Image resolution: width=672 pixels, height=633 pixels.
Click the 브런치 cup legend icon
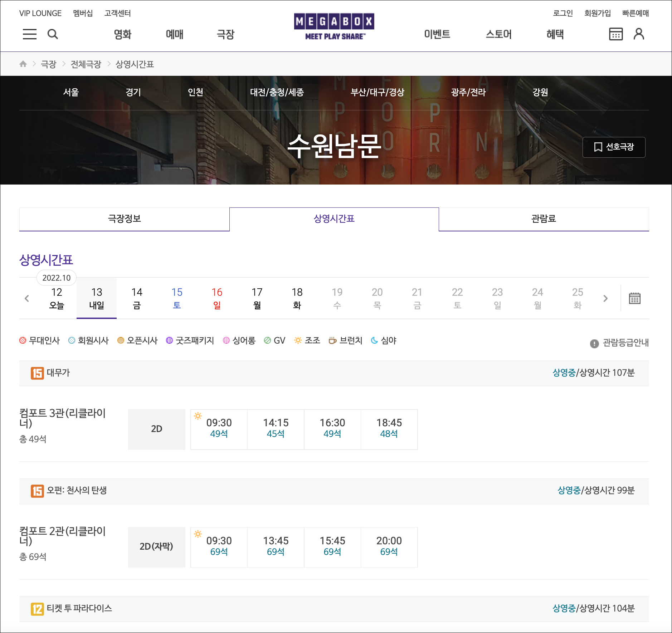click(332, 340)
